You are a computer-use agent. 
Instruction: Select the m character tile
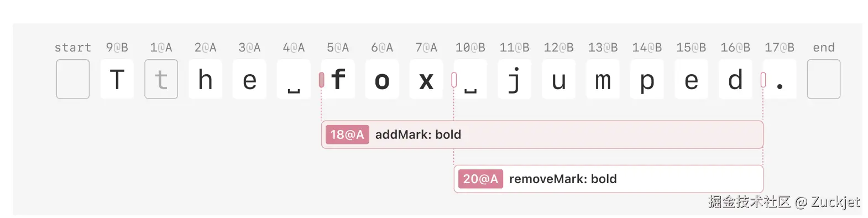[x=603, y=79]
